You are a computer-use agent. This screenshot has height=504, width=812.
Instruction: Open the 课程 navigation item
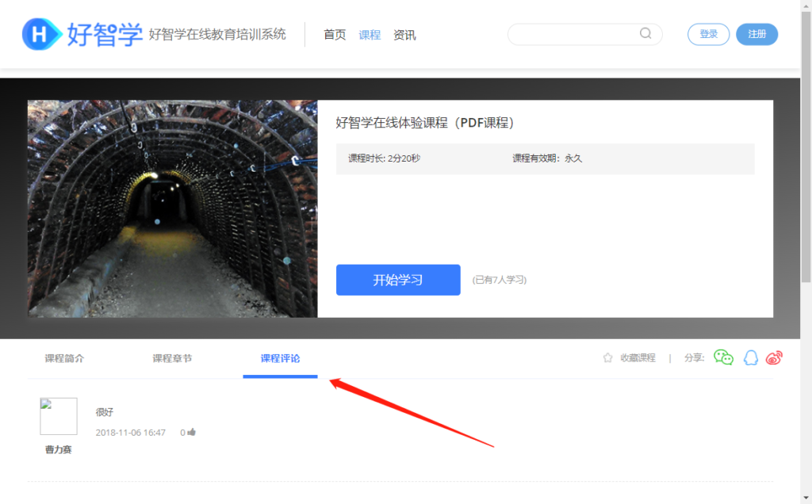(x=370, y=35)
